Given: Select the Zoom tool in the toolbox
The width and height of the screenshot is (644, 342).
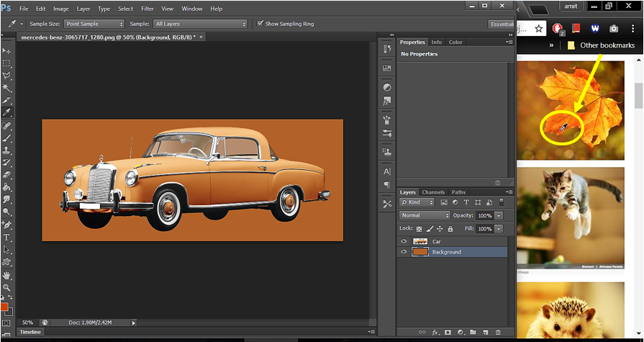Looking at the screenshot, I should pos(6,287).
